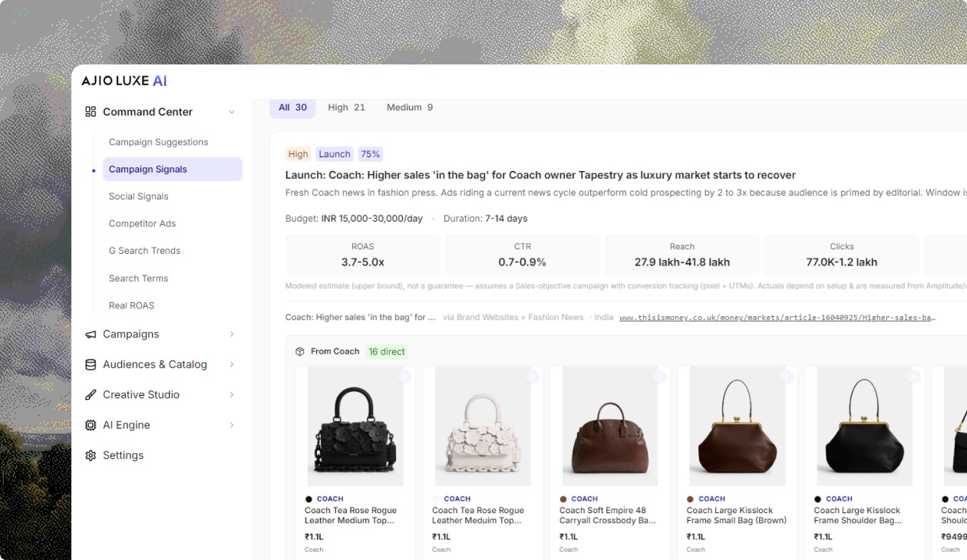The image size is (967, 560).
Task: Select checkbox on brown Large Kisslock bag
Action: 787,377
